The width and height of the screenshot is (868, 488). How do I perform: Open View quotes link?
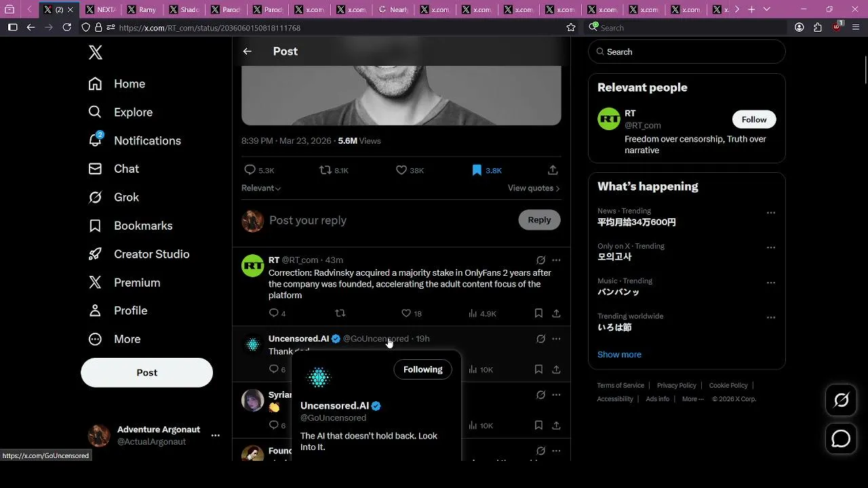(x=534, y=188)
